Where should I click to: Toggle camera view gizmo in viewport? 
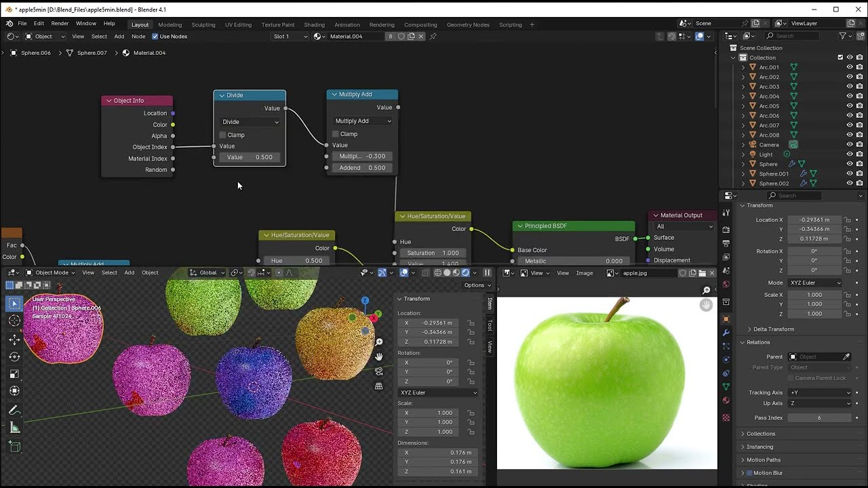pos(379,371)
